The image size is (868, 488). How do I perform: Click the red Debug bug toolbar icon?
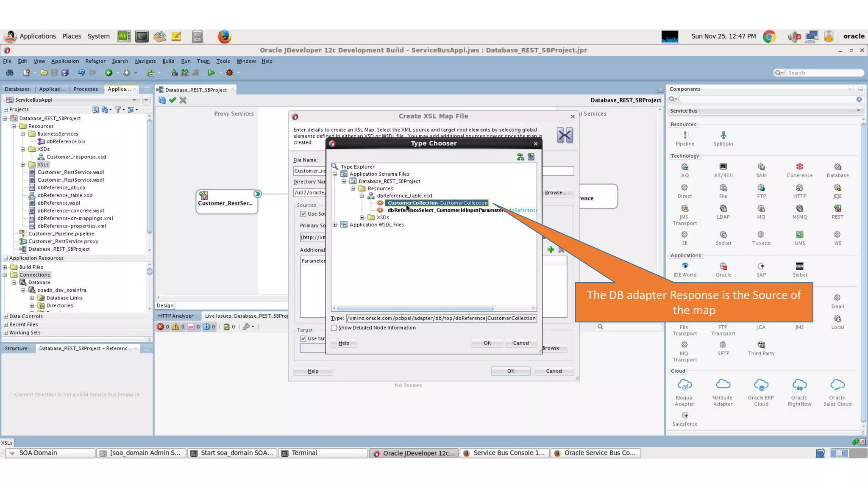(x=229, y=73)
